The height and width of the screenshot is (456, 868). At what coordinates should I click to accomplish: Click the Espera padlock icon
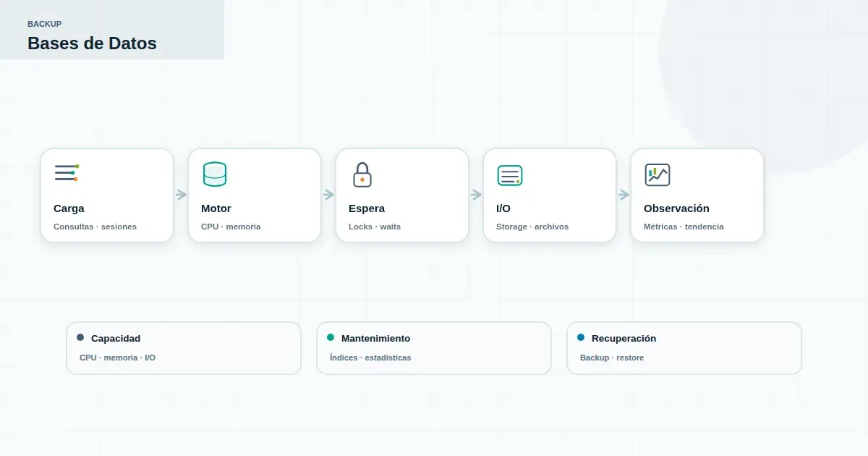click(362, 174)
